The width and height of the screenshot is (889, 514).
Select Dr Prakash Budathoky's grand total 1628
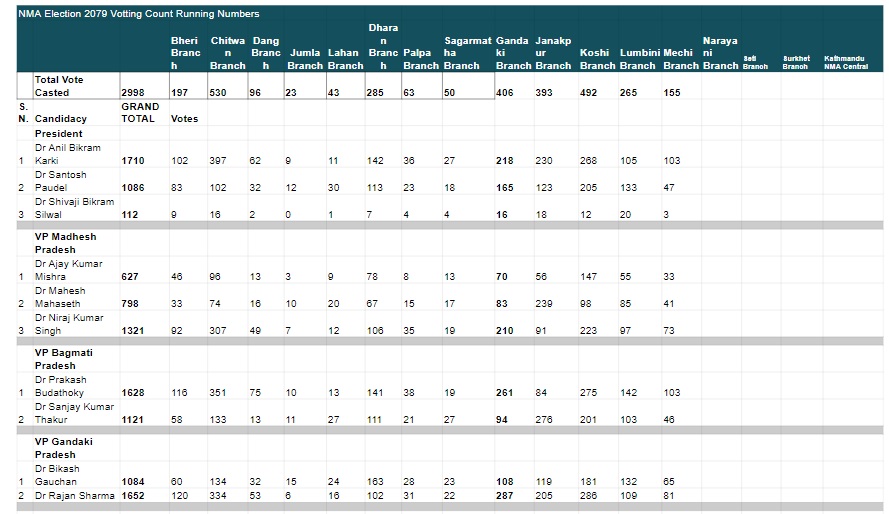[133, 393]
